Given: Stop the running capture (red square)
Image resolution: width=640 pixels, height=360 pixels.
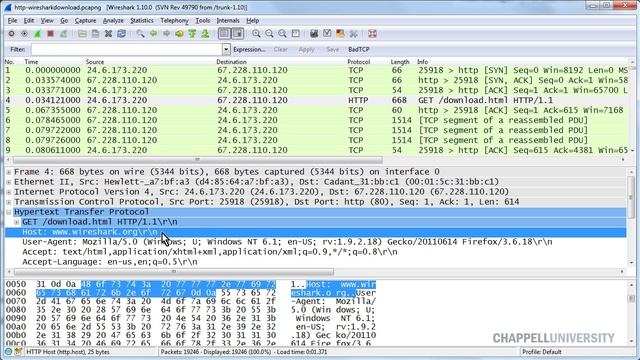Looking at the screenshot, I should (51, 34).
